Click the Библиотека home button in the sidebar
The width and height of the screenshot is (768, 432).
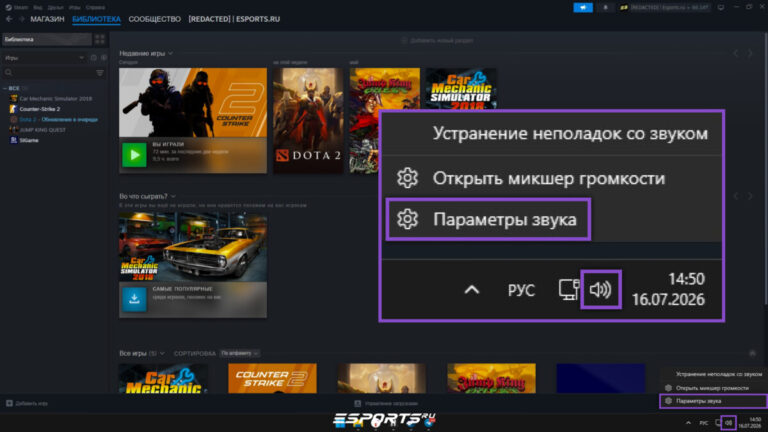[47, 39]
